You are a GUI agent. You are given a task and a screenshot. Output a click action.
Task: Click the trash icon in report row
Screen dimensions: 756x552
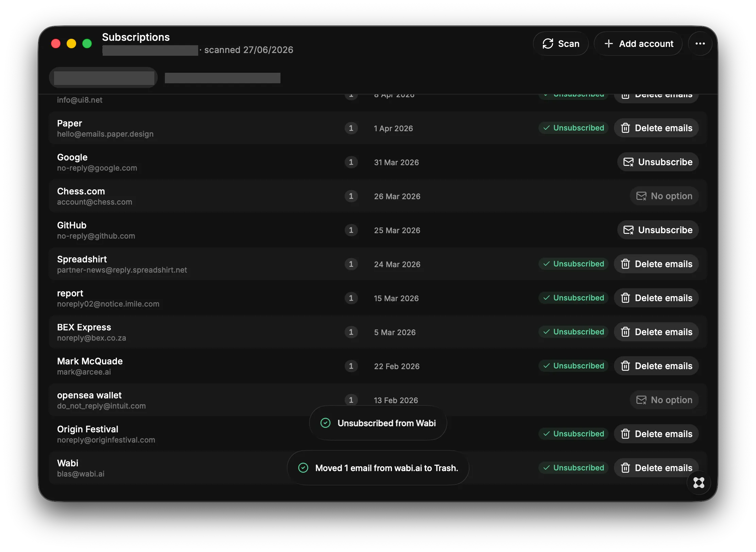pyautogui.click(x=625, y=298)
